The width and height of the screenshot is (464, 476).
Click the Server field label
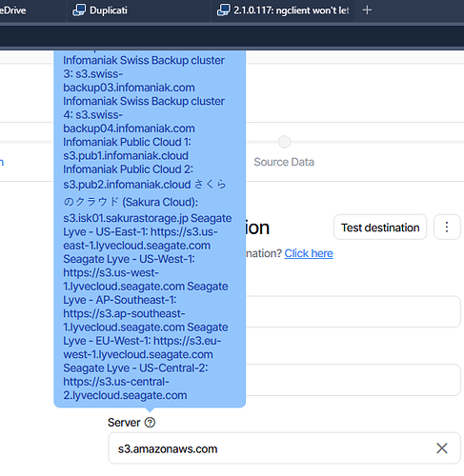(x=124, y=423)
